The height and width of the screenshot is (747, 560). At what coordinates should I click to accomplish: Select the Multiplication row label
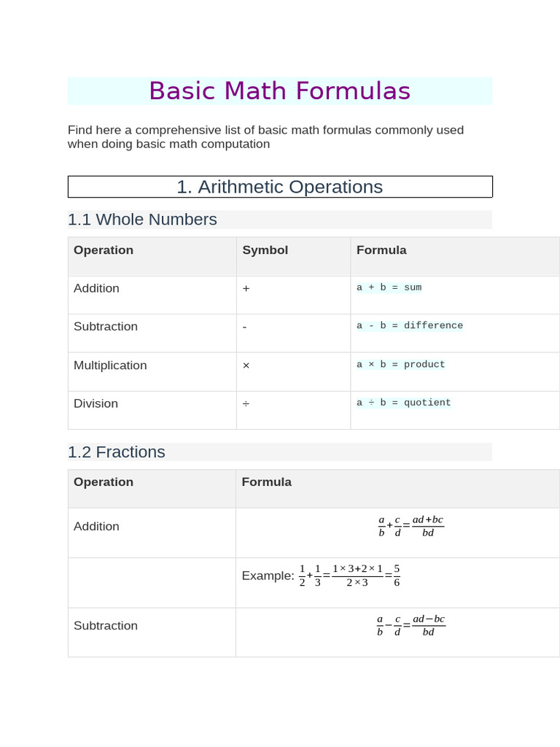click(110, 365)
